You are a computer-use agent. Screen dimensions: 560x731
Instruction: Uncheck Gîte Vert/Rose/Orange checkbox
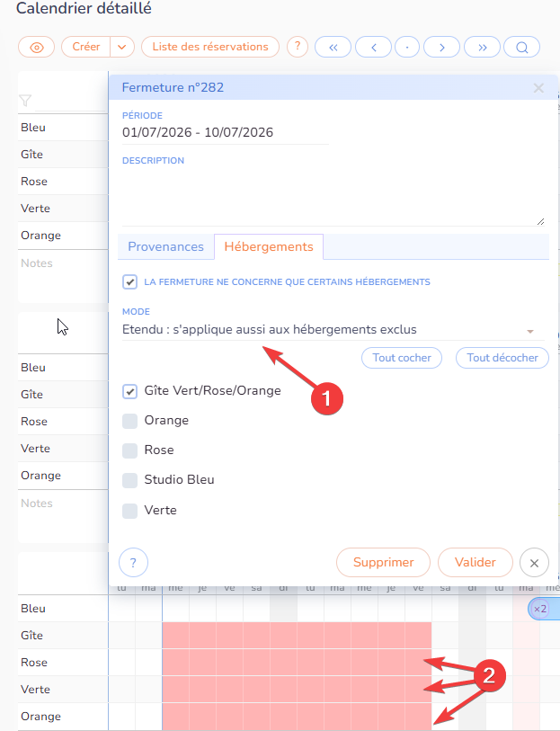(130, 391)
